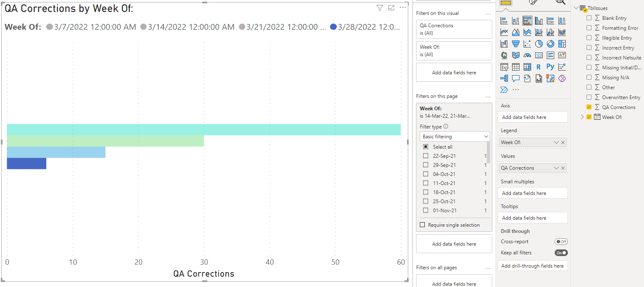The image size is (644, 287).
Task: Expand the Week Of: date hierarchy
Action: 582,117
